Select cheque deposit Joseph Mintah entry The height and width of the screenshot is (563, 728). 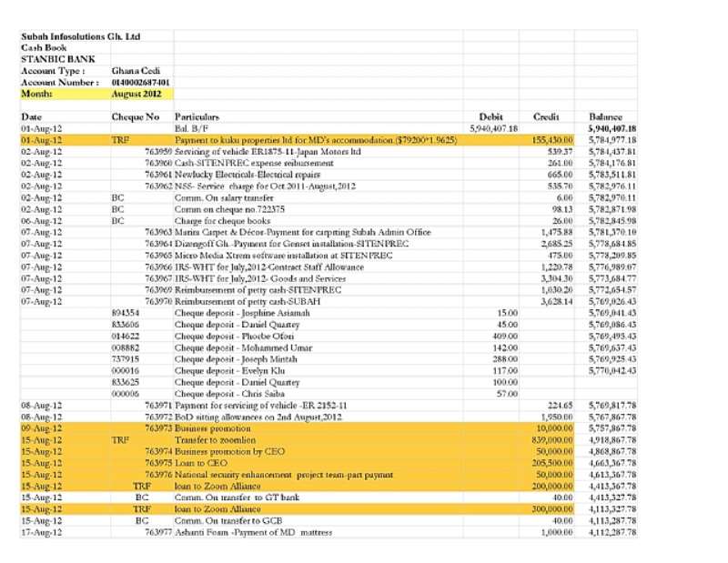coord(236,359)
